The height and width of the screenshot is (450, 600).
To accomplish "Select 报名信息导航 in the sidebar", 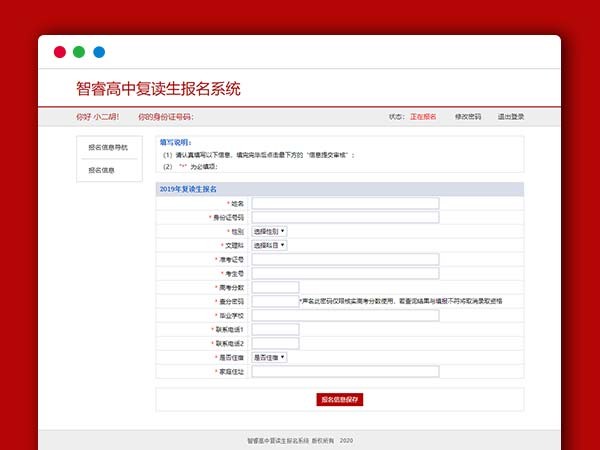I will (108, 147).
